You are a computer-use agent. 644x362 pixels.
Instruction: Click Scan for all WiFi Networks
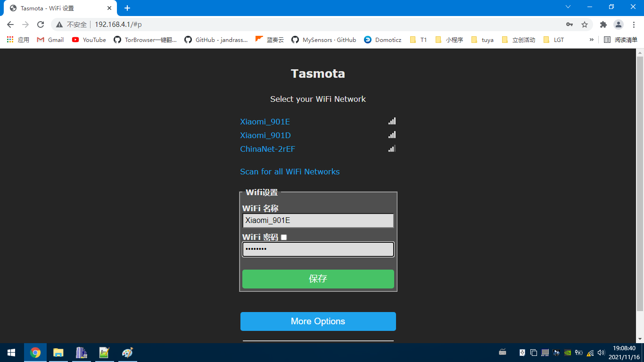290,172
